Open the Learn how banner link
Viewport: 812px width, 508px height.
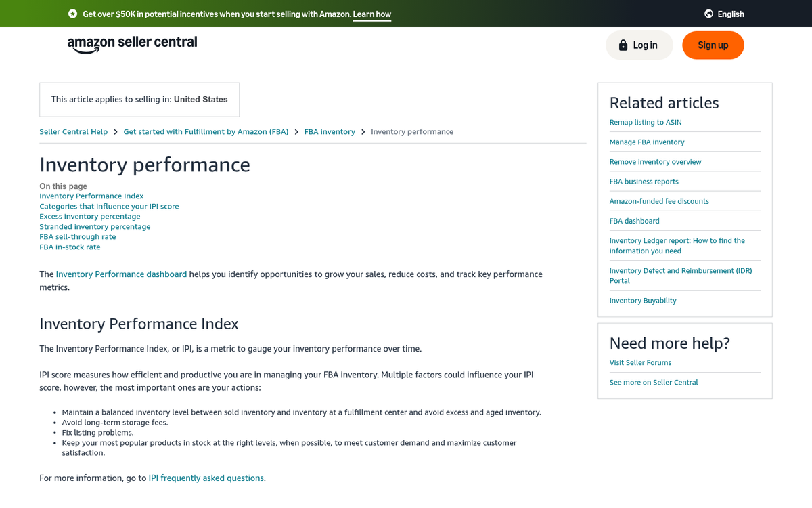(x=371, y=14)
